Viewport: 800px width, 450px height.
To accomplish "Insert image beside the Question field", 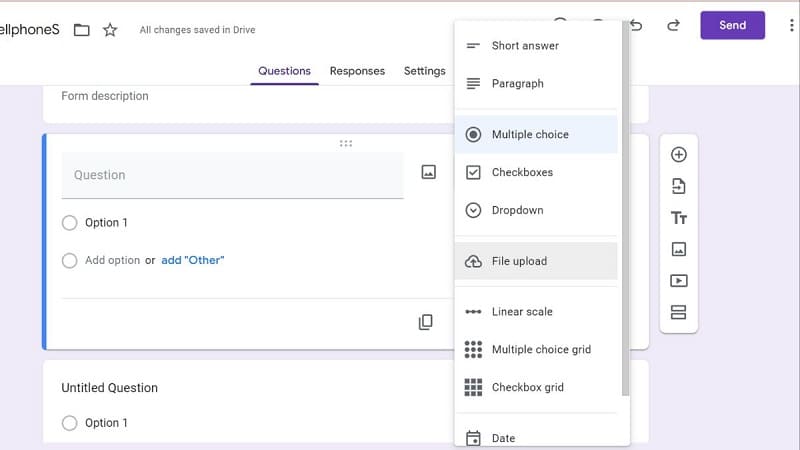I will 428,172.
